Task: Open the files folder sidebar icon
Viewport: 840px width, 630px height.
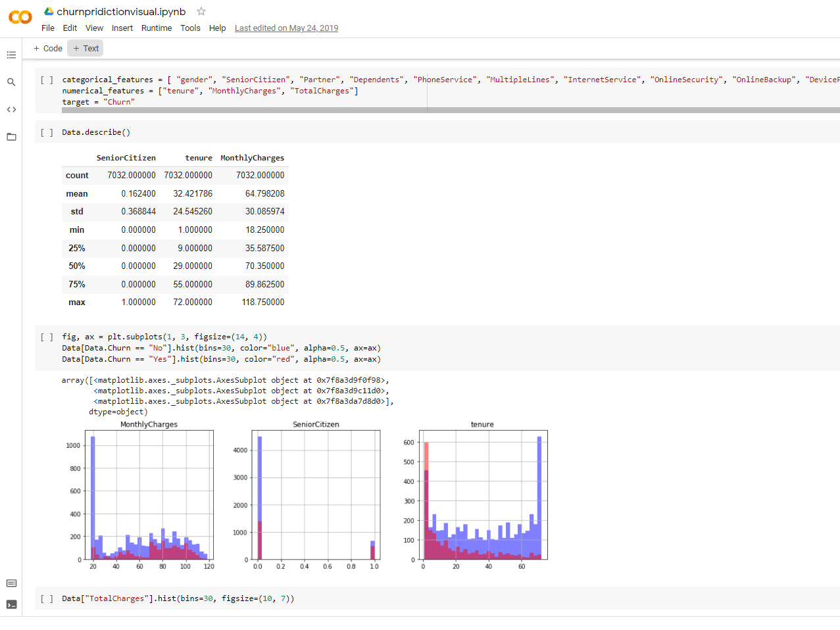Action: pos(11,137)
